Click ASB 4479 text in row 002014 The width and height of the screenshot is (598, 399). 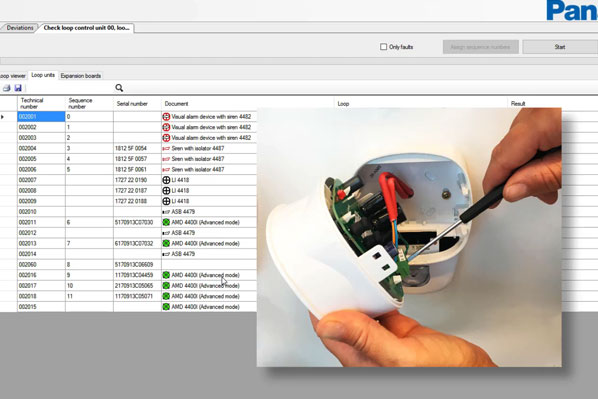(183, 254)
